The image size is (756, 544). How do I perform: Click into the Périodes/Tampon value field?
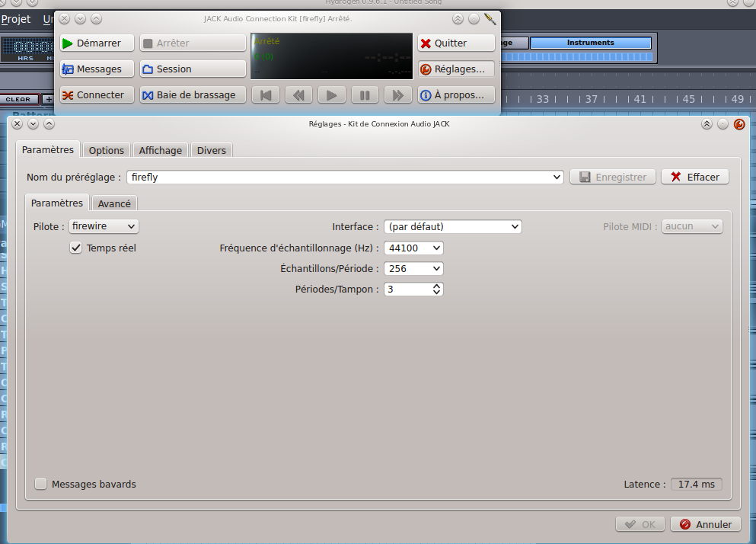point(407,289)
